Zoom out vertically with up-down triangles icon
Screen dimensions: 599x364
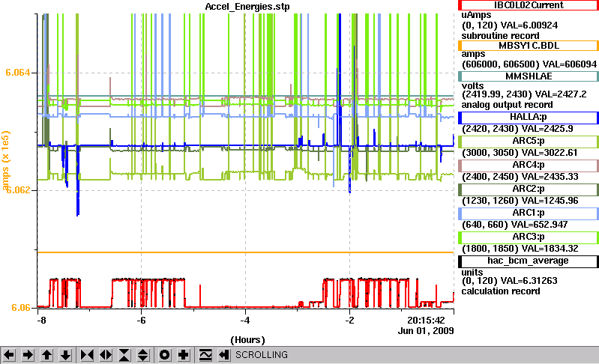coord(143,355)
